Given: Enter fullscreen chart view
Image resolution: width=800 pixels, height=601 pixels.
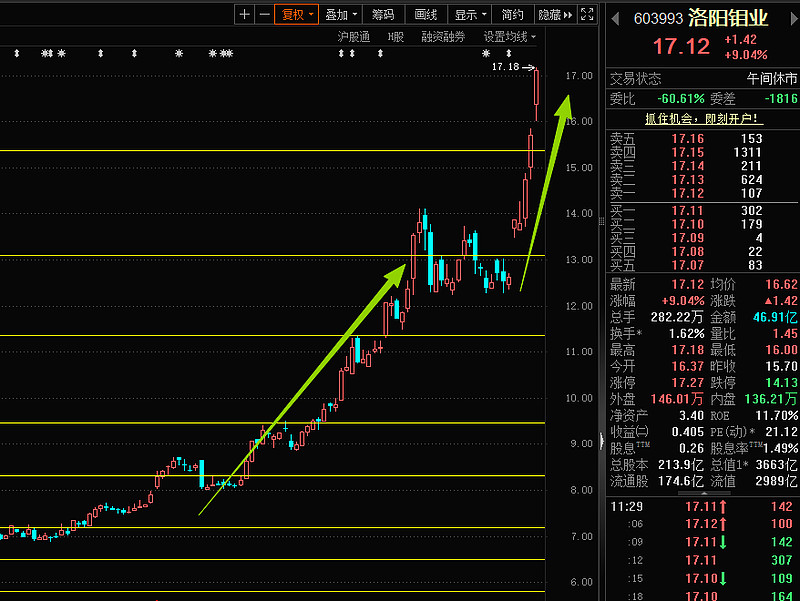Looking at the screenshot, I should pos(587,14).
